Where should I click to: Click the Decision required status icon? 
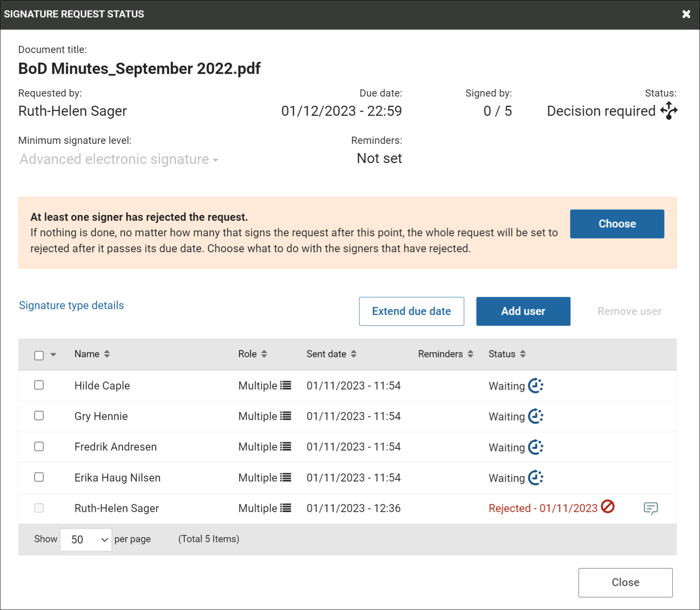click(669, 111)
